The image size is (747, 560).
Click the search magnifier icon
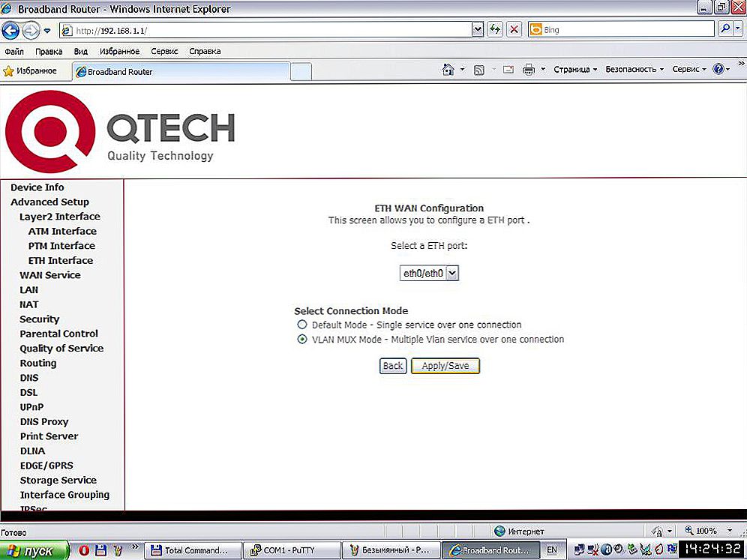click(724, 29)
